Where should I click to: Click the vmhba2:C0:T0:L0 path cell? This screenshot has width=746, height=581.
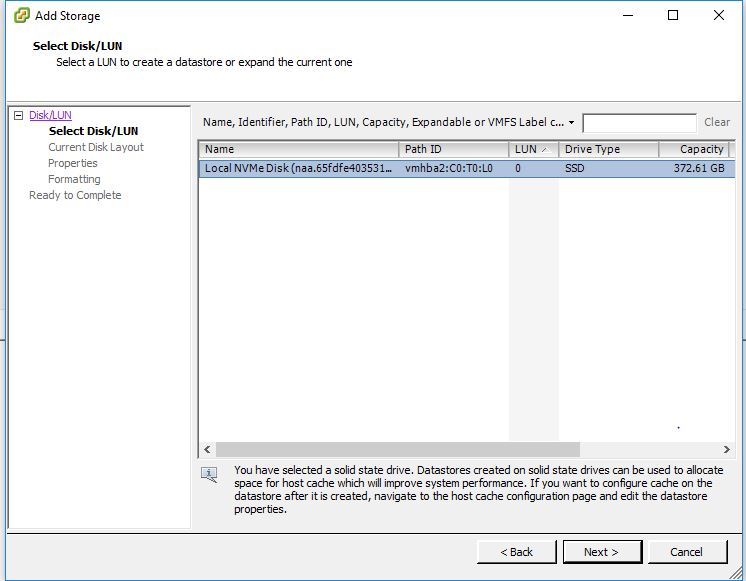click(449, 168)
